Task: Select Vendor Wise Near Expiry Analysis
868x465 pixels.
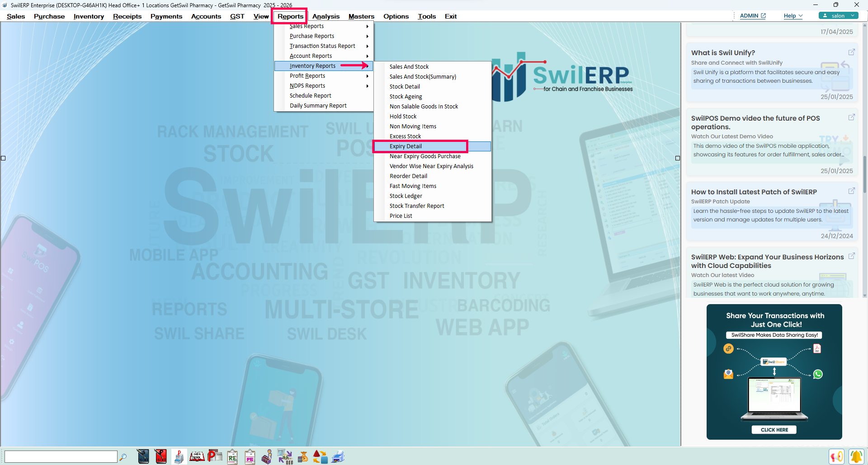Action: pos(433,166)
